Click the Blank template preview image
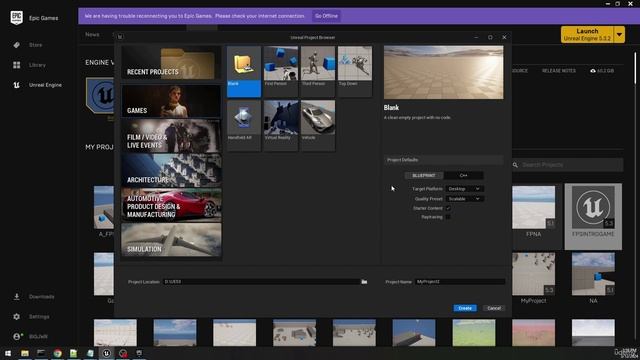 pyautogui.click(x=444, y=72)
